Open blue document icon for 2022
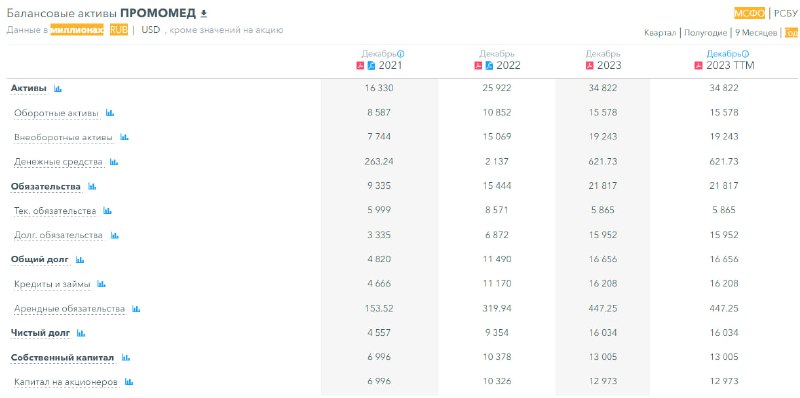This screenshot has width=800, height=398. [489, 66]
